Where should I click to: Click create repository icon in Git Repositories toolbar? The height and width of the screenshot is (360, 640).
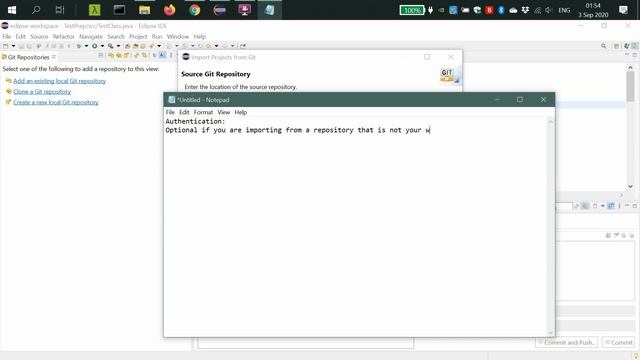(x=126, y=56)
